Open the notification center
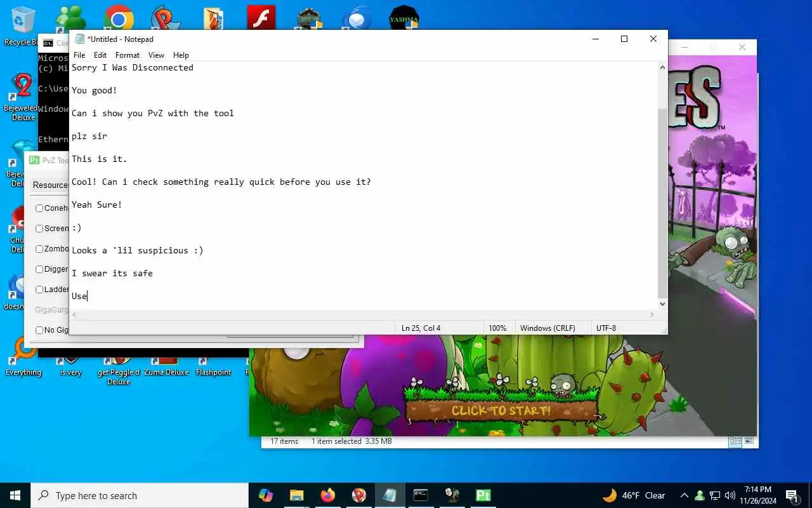Viewport: 812px width, 508px height. 792,495
